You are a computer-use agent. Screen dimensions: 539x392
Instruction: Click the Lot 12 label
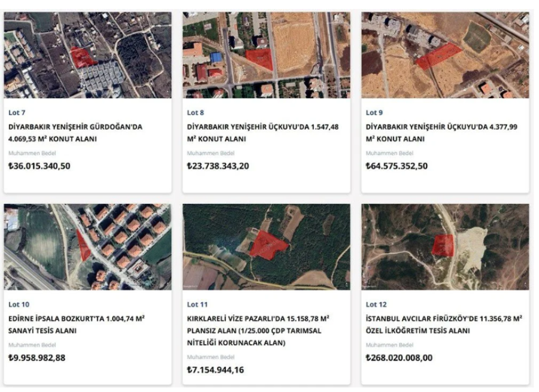click(376, 305)
